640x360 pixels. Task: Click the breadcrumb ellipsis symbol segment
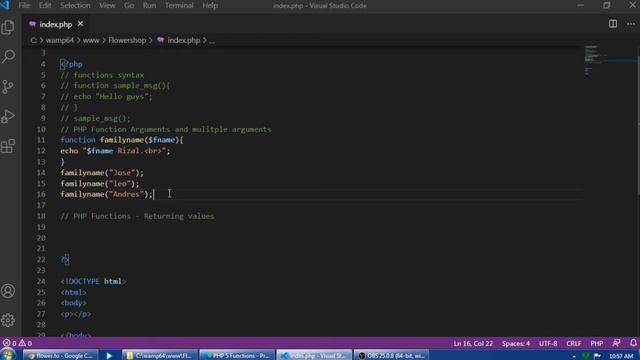[212, 40]
